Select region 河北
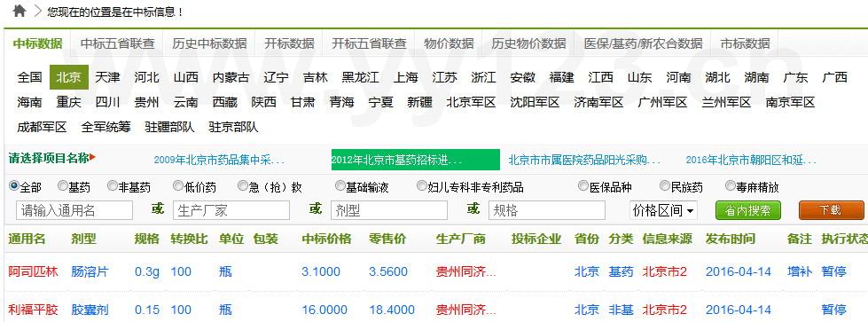Screen dimensions: 868x322 (x=146, y=77)
